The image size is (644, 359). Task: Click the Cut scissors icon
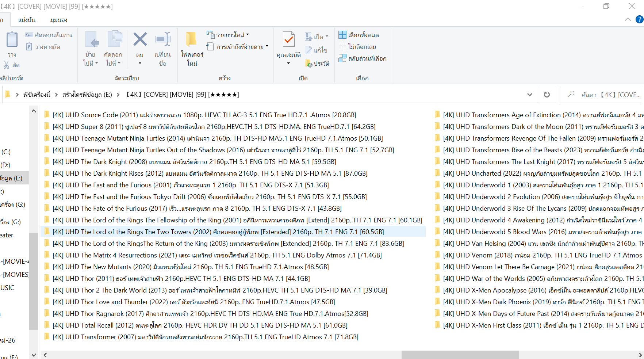click(x=6, y=65)
